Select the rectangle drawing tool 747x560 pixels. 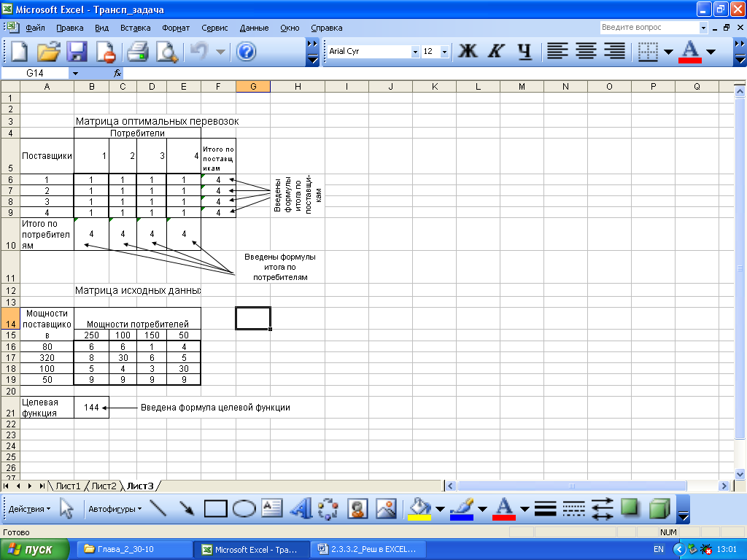pyautogui.click(x=215, y=508)
